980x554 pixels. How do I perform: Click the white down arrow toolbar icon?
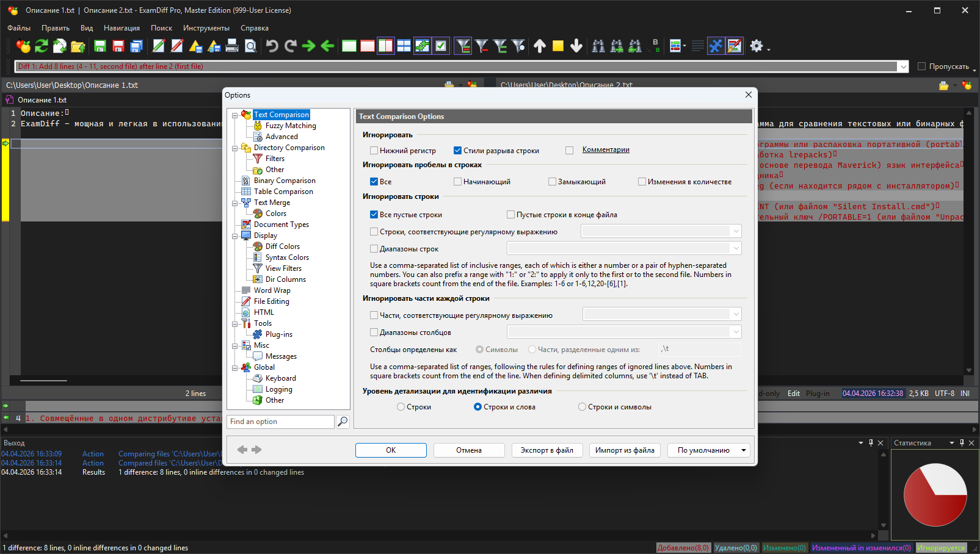click(x=576, y=46)
